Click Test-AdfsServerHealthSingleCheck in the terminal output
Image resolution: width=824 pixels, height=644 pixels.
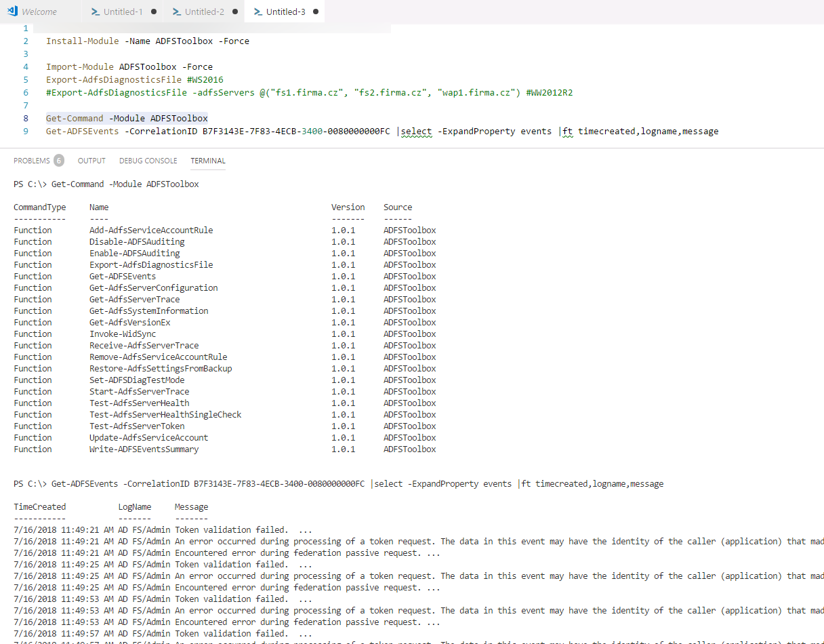[165, 415]
